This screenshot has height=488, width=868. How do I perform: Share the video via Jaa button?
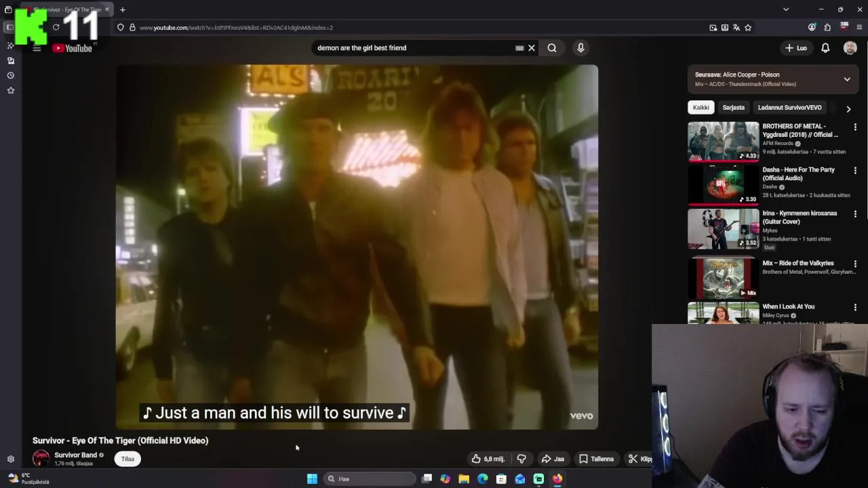pyautogui.click(x=553, y=459)
